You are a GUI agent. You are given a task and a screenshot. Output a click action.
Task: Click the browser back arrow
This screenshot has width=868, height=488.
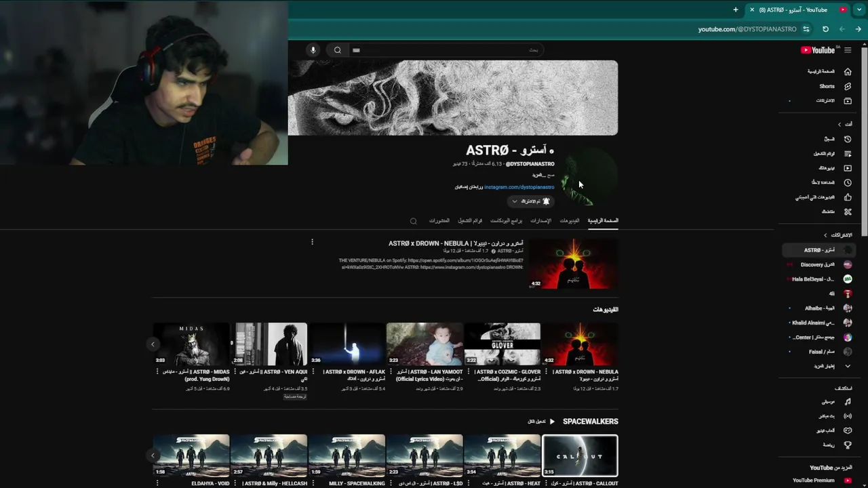[x=859, y=29]
